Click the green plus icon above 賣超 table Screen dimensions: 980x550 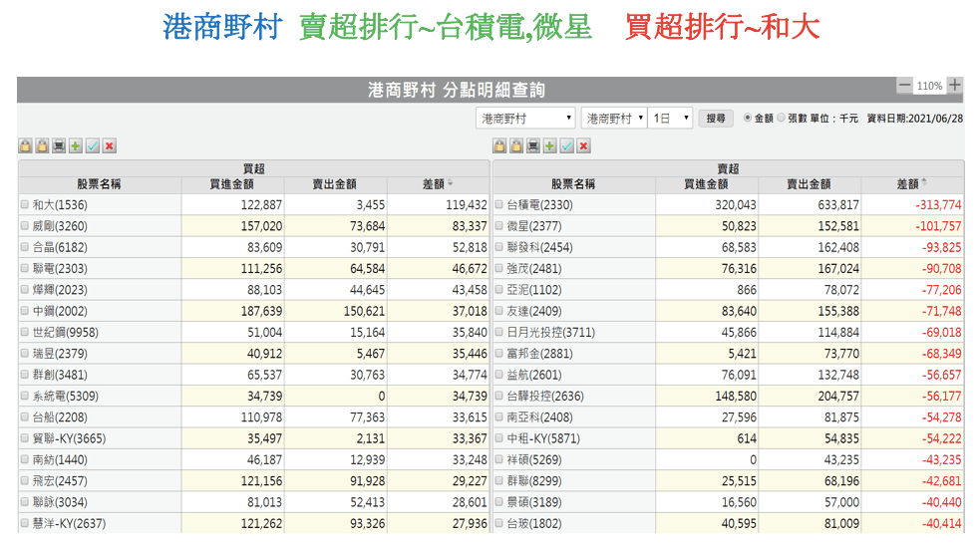(549, 146)
